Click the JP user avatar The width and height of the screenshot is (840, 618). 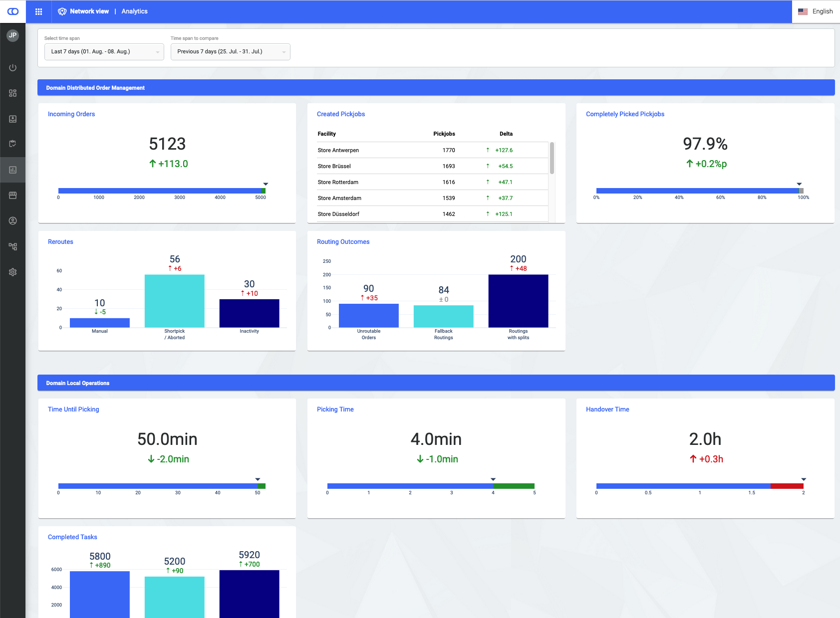12,35
